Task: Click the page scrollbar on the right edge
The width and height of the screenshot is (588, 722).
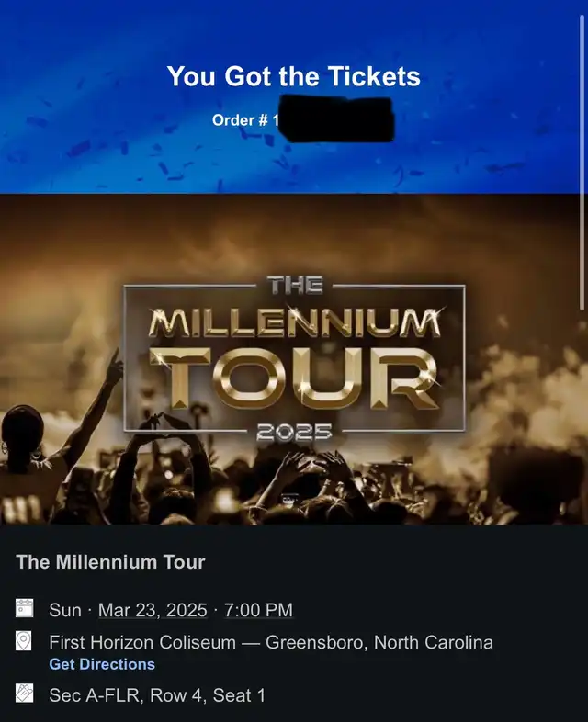Action: (582, 162)
